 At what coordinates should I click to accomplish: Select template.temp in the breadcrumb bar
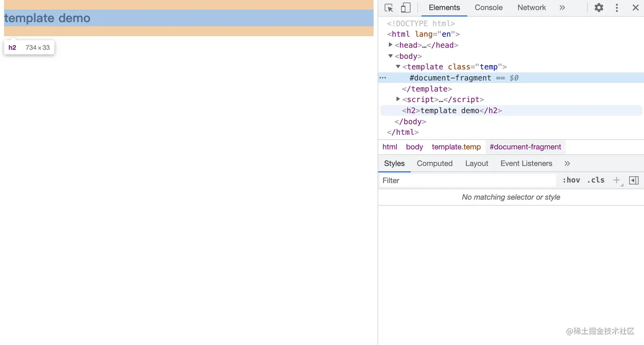tap(456, 147)
